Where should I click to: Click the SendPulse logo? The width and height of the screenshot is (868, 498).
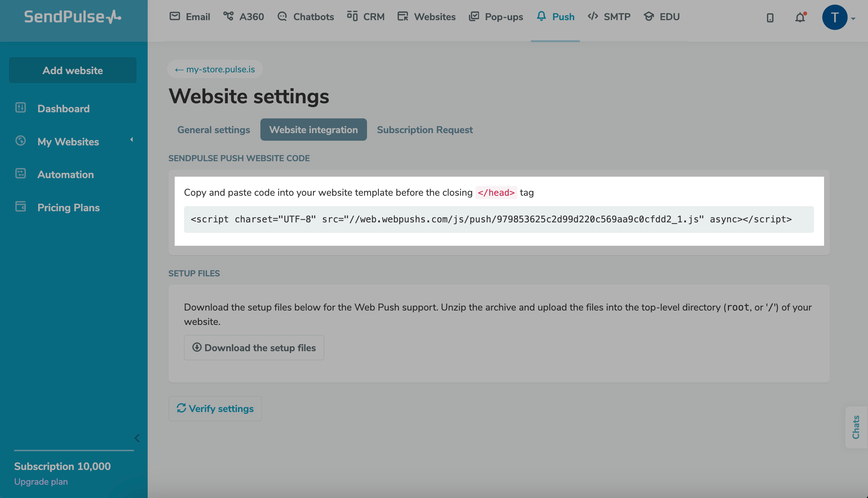[72, 17]
